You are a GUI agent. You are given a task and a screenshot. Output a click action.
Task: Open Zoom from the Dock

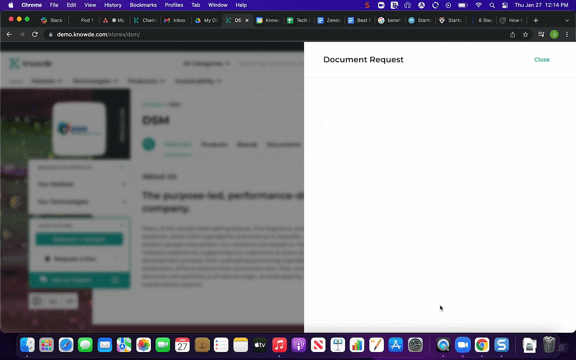[x=463, y=345]
